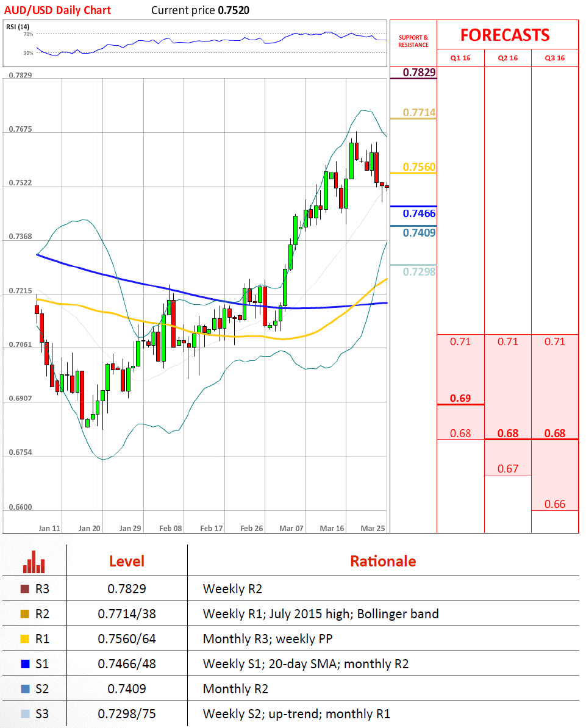Screen dimensions: 586x728
Task: Select the 0.7298/75 level cell
Action: pyautogui.click(x=127, y=714)
